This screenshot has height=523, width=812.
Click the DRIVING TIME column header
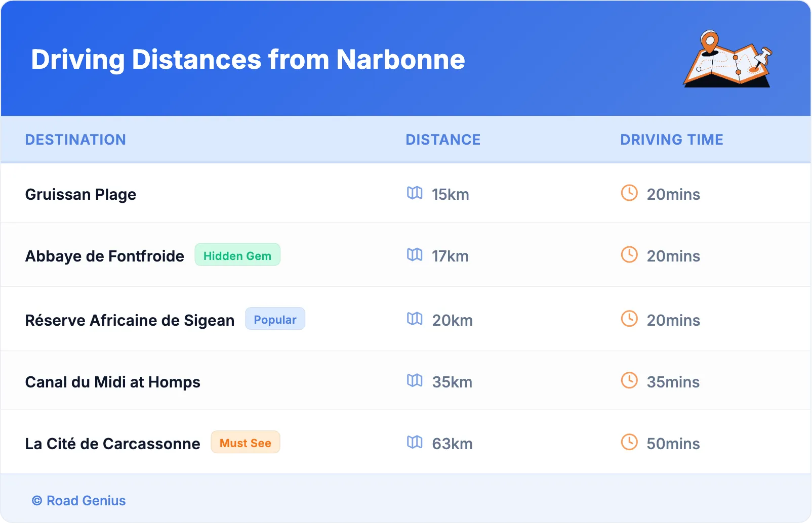[x=672, y=140]
